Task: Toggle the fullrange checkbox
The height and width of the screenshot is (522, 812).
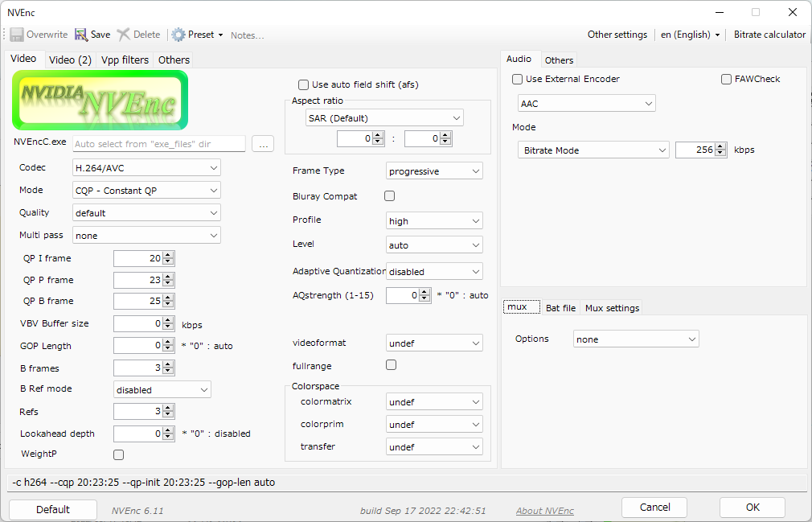Action: pos(391,365)
